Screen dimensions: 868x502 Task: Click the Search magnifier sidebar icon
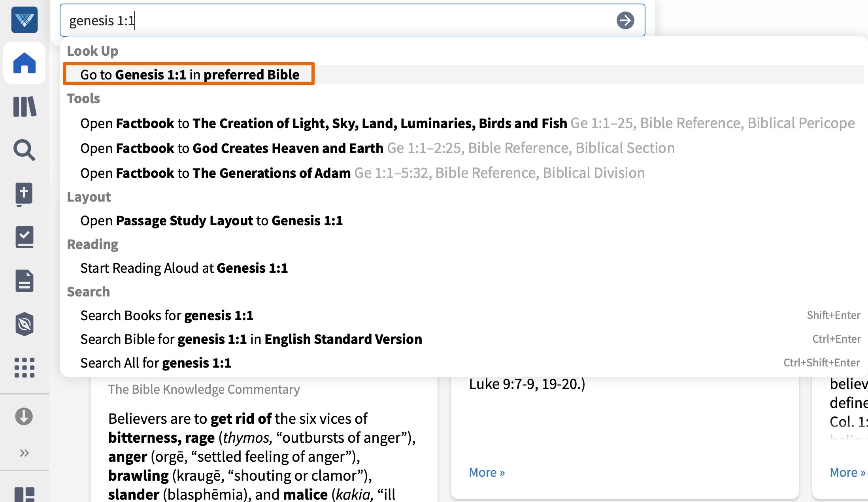(25, 150)
